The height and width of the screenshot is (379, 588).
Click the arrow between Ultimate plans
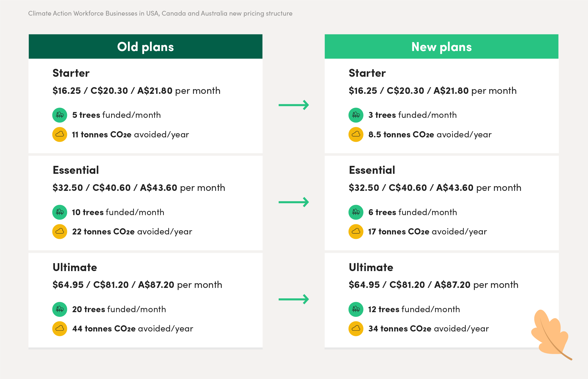(294, 299)
